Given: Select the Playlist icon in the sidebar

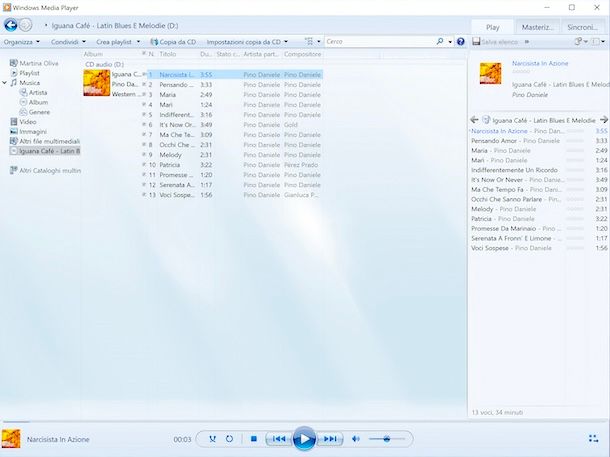Looking at the screenshot, I should [14, 73].
